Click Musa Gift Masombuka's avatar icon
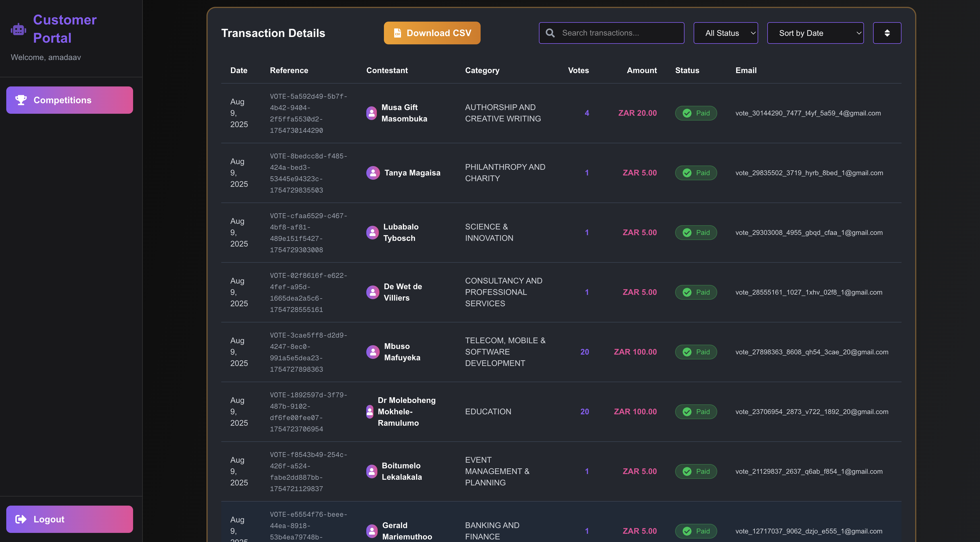Image resolution: width=980 pixels, height=542 pixels. [x=372, y=113]
